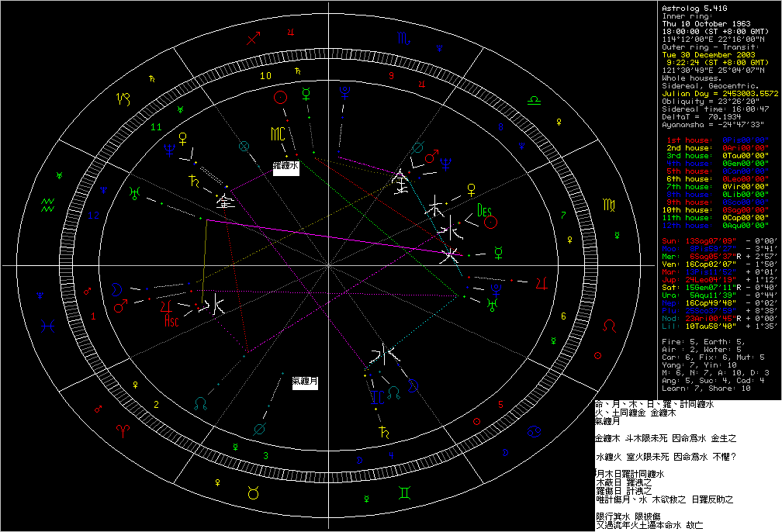Click the yellow Capricorn sign glyph
This screenshot has width=782, height=532.
tap(124, 98)
